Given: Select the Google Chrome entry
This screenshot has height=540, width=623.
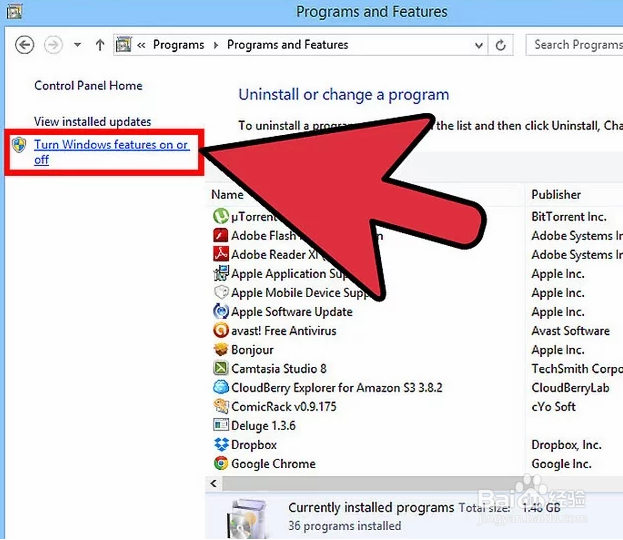Looking at the screenshot, I should (x=273, y=464).
